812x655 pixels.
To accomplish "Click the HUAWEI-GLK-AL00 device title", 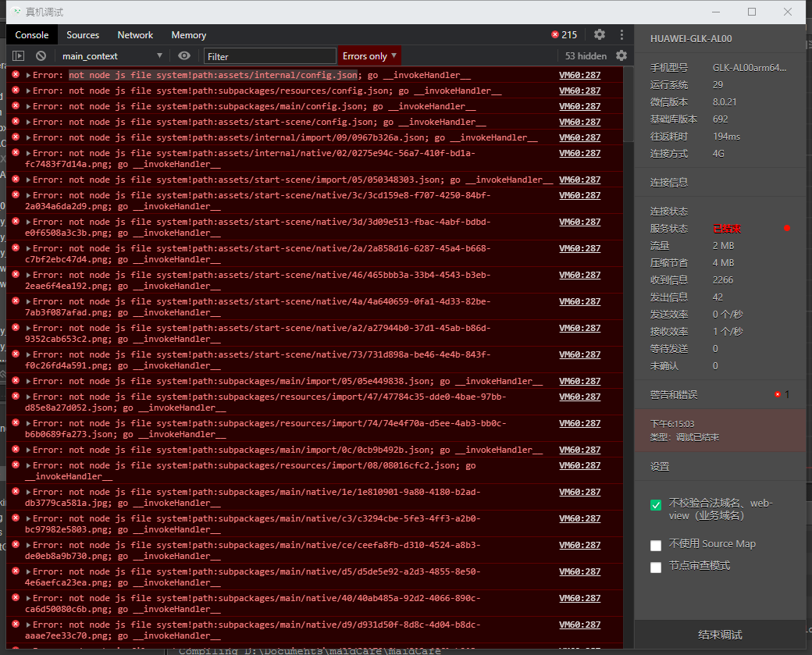I will pyautogui.click(x=691, y=39).
